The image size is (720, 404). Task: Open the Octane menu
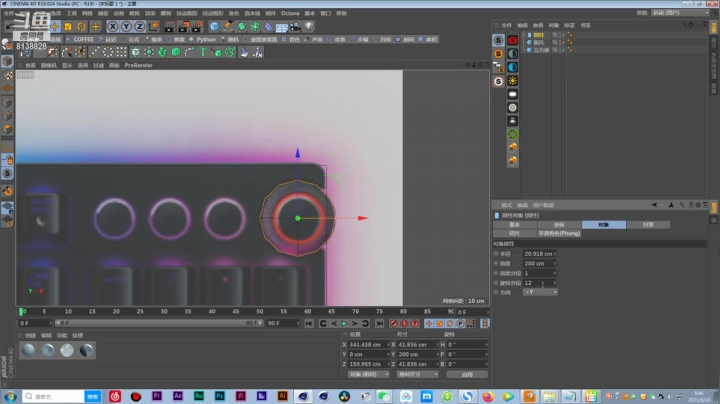pos(290,13)
